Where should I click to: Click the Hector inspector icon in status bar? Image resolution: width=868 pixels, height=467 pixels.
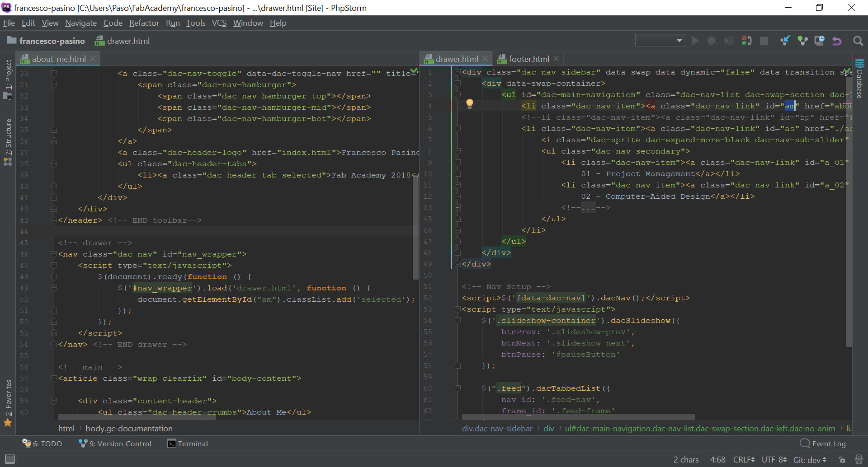click(x=859, y=460)
